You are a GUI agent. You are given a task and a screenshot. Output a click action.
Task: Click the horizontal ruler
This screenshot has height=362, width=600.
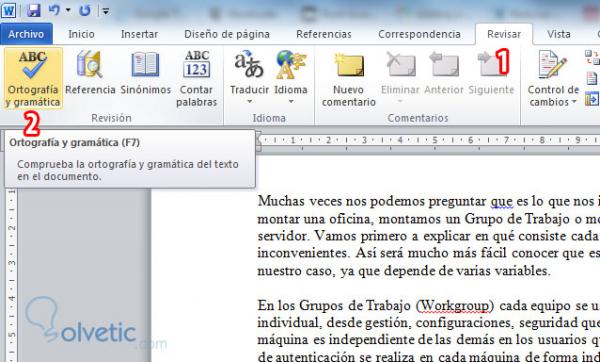[x=428, y=140]
